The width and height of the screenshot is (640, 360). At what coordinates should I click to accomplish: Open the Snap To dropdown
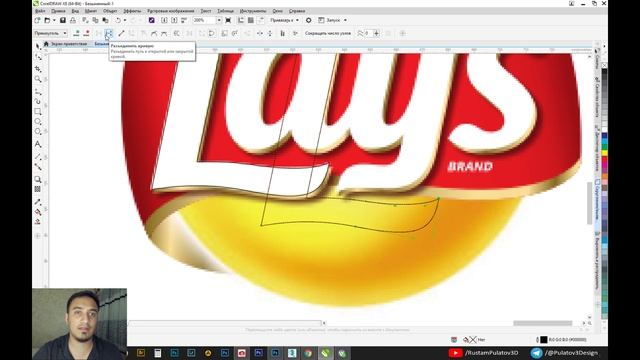[284, 20]
